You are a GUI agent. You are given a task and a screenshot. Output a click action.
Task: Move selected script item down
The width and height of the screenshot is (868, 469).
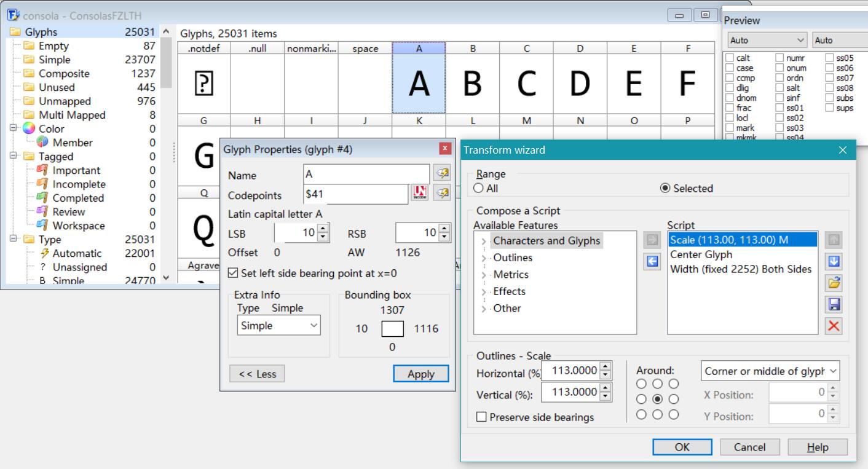click(x=834, y=262)
